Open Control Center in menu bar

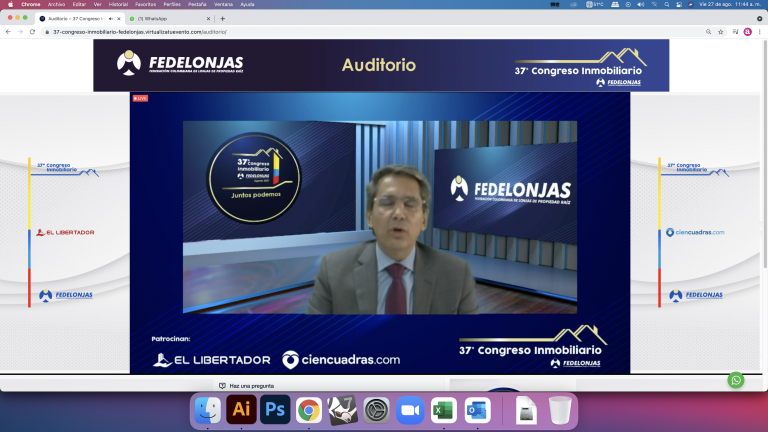pyautogui.click(x=679, y=4)
